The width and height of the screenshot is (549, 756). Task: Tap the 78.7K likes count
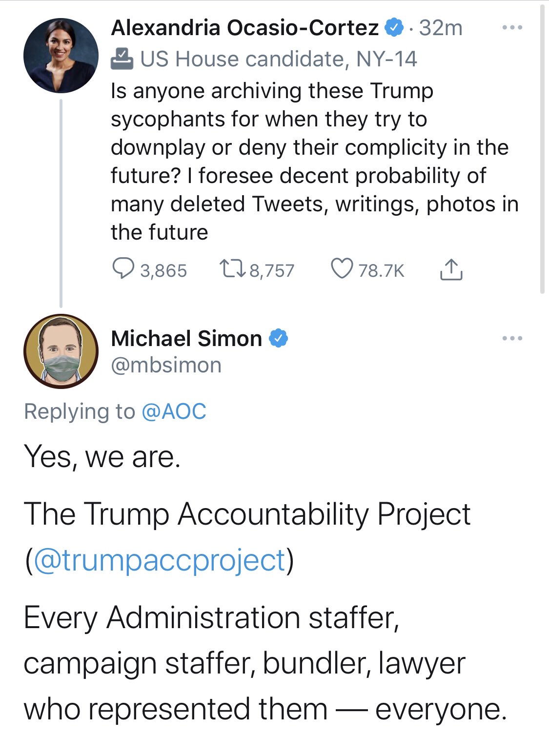[381, 270]
